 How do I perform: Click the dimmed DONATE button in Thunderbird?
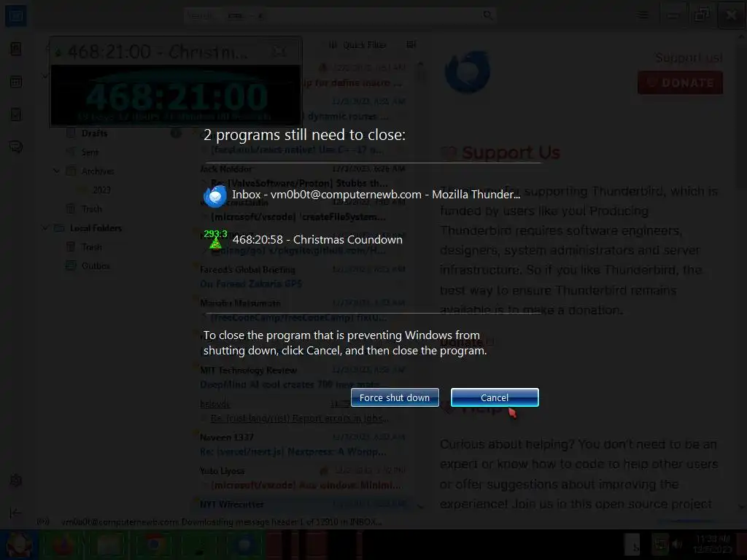point(680,82)
